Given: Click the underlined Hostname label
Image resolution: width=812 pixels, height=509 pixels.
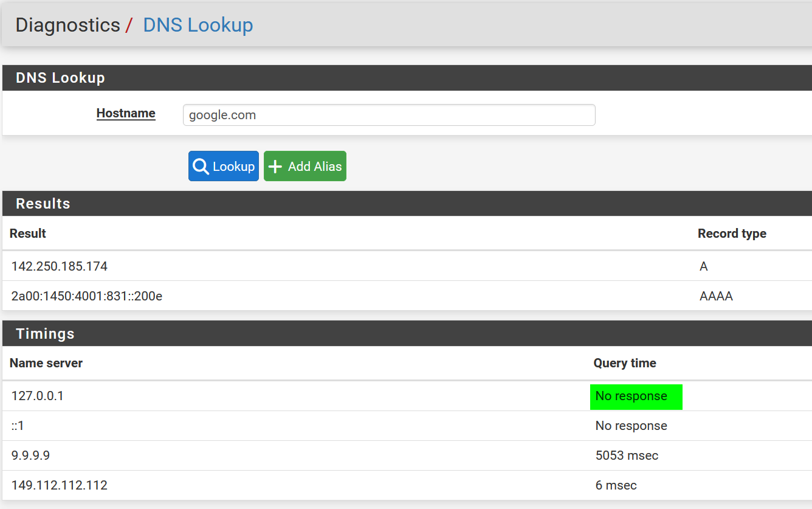Looking at the screenshot, I should (126, 114).
